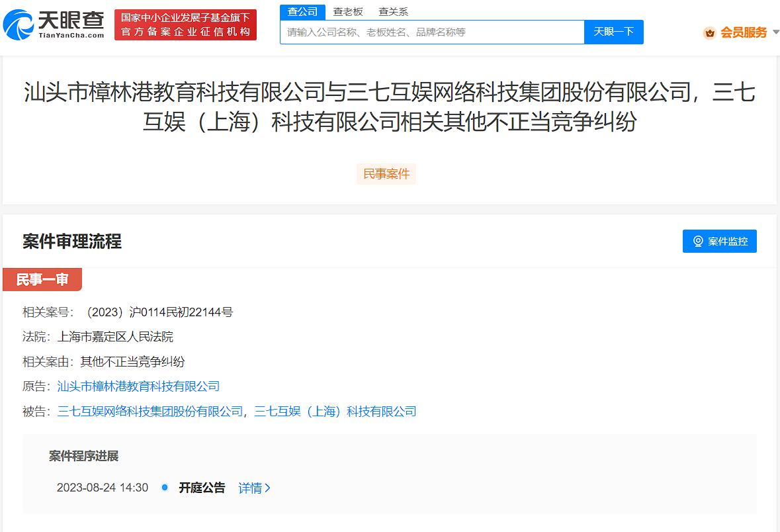The width and height of the screenshot is (780, 532).
Task: Open the 会员服务 triangle arrow menu
Action: tap(775, 30)
